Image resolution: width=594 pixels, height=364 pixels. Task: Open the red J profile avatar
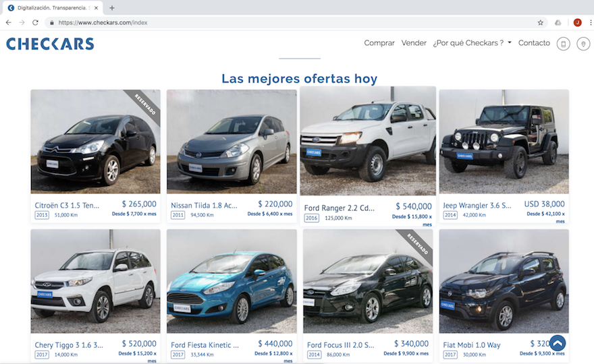[577, 23]
